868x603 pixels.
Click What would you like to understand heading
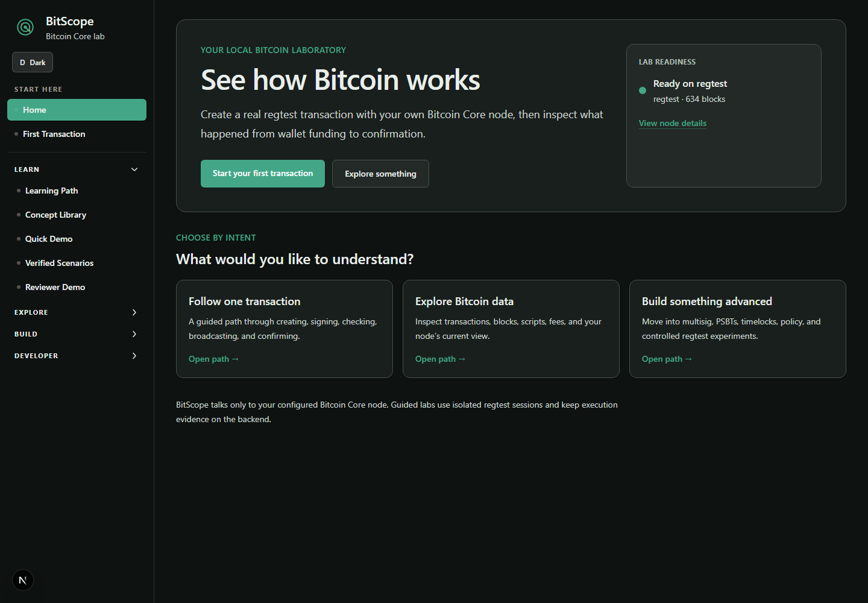click(x=295, y=259)
